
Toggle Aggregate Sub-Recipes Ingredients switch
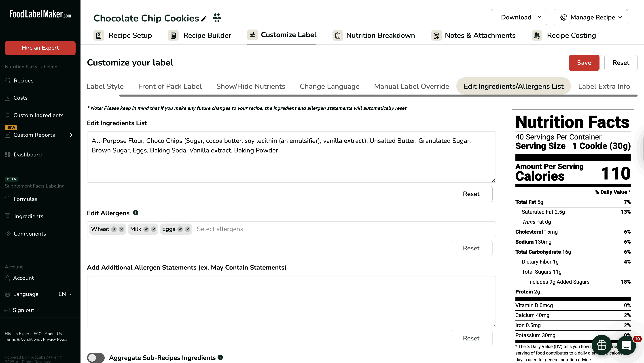[96, 357]
